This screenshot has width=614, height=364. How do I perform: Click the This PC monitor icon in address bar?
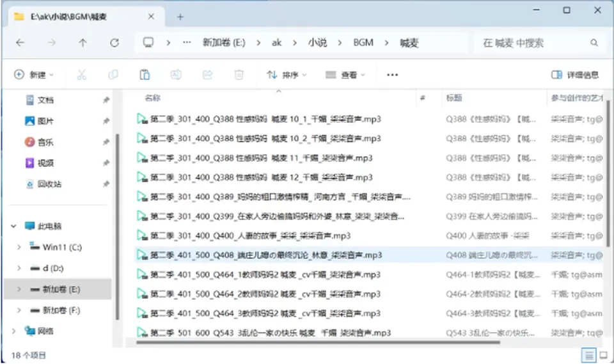[x=148, y=42]
